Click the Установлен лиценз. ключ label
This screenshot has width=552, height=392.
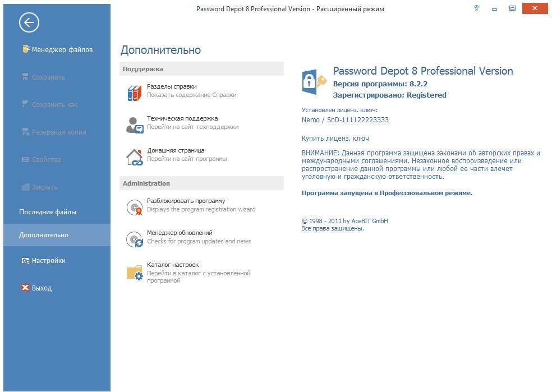[339, 110]
